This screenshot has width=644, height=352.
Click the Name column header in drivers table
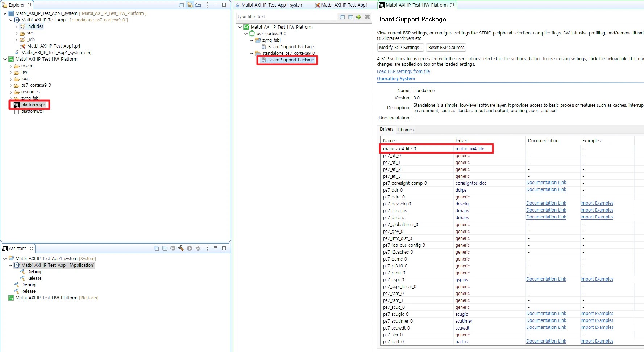(x=417, y=141)
